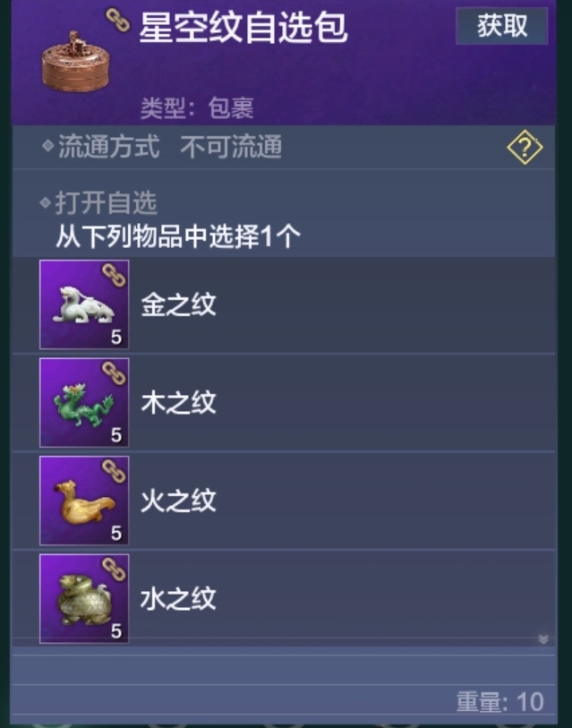Expand list with double-chevron down arrow

click(543, 639)
